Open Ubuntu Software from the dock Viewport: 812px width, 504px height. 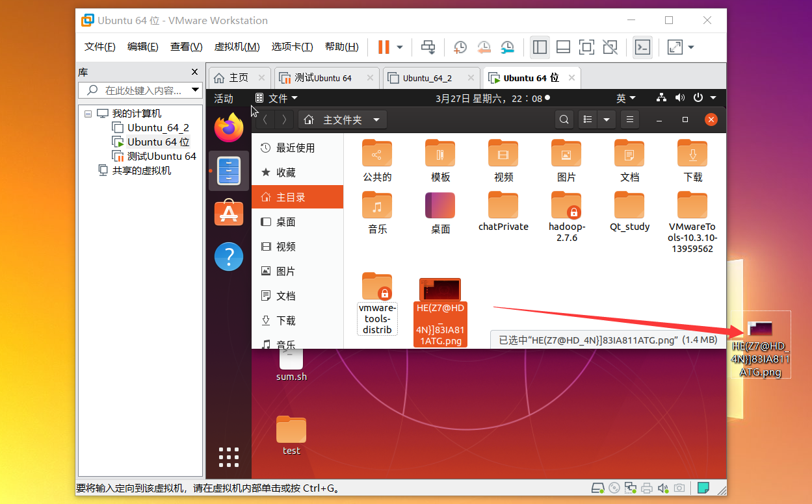click(229, 214)
